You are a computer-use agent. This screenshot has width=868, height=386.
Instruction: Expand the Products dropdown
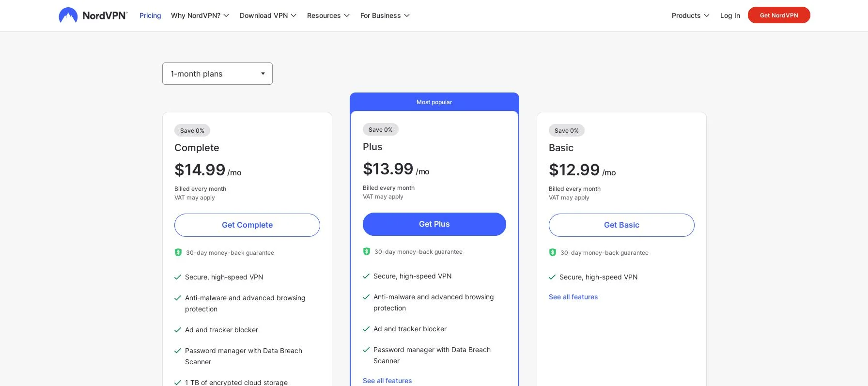pos(691,15)
